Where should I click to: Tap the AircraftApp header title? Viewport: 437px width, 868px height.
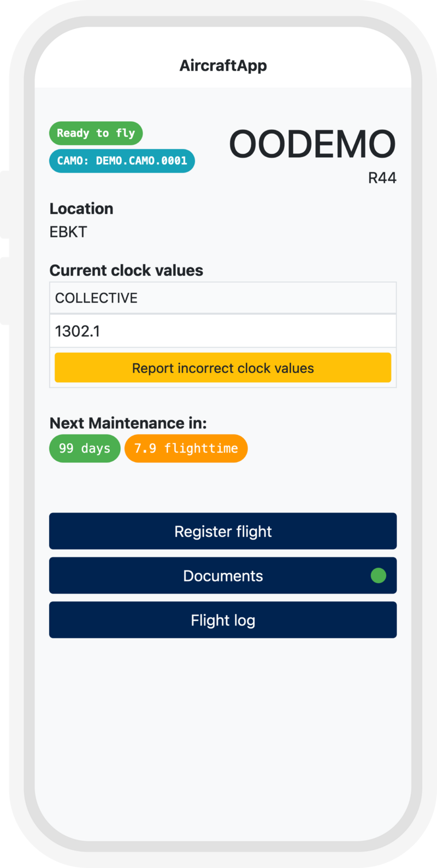click(x=223, y=66)
